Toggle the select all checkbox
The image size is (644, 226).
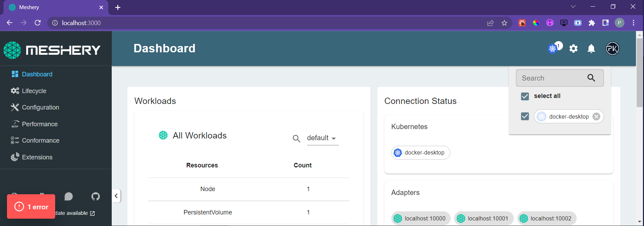[x=525, y=96]
